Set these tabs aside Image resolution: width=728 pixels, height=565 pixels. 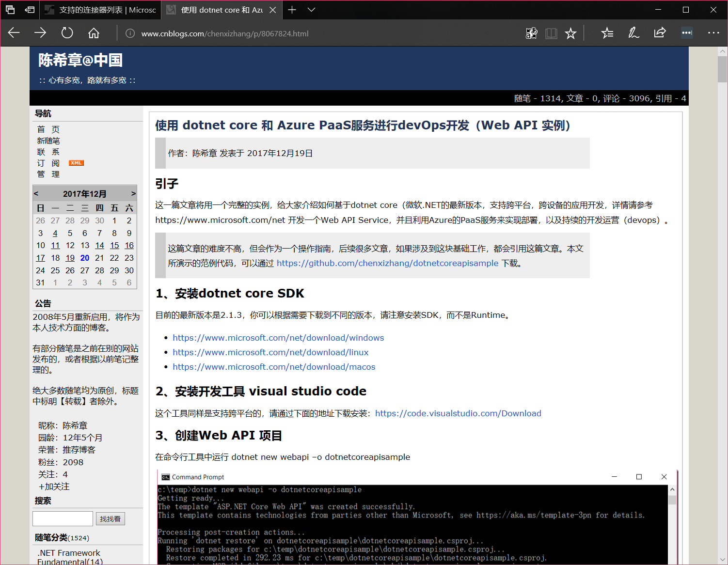pos(30,10)
